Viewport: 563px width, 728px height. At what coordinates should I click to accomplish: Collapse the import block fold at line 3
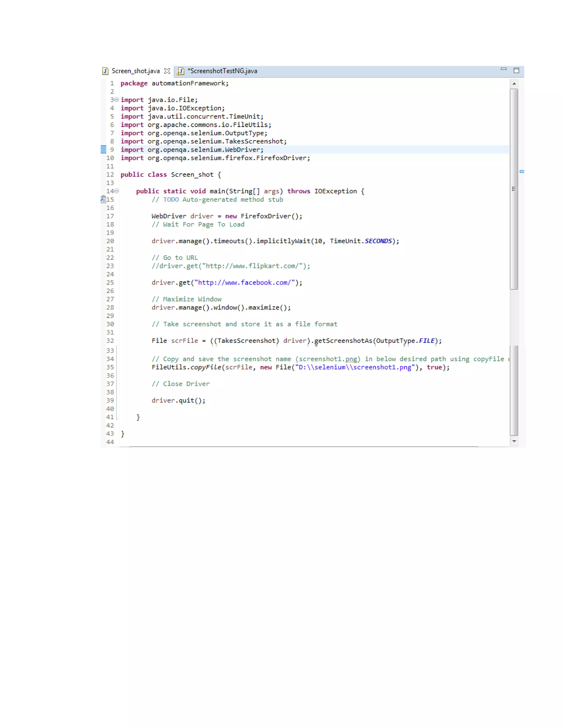(117, 100)
